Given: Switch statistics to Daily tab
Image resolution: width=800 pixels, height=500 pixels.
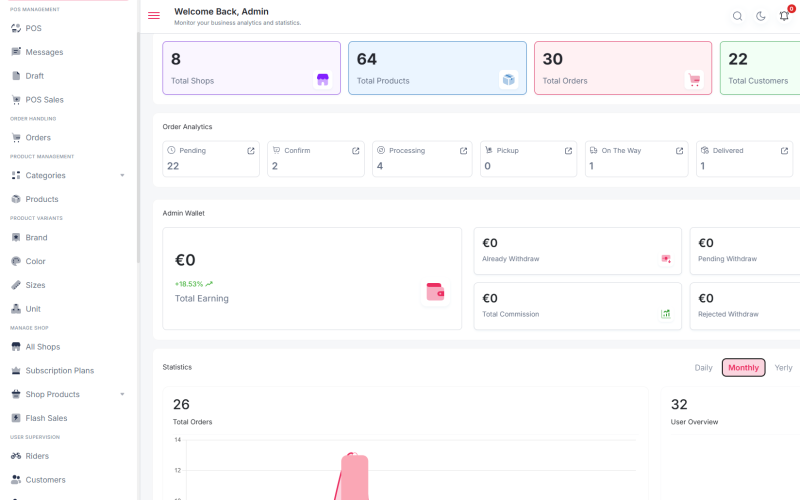Looking at the screenshot, I should click(x=703, y=367).
